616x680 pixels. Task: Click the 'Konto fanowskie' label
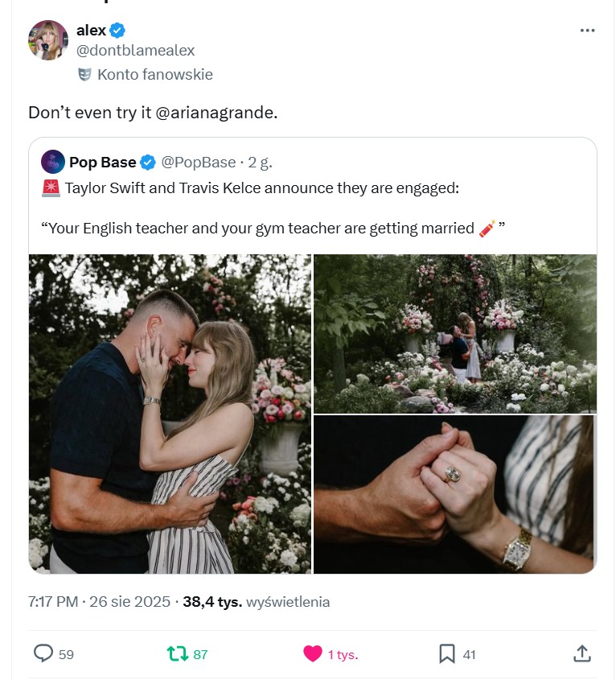[x=154, y=75]
